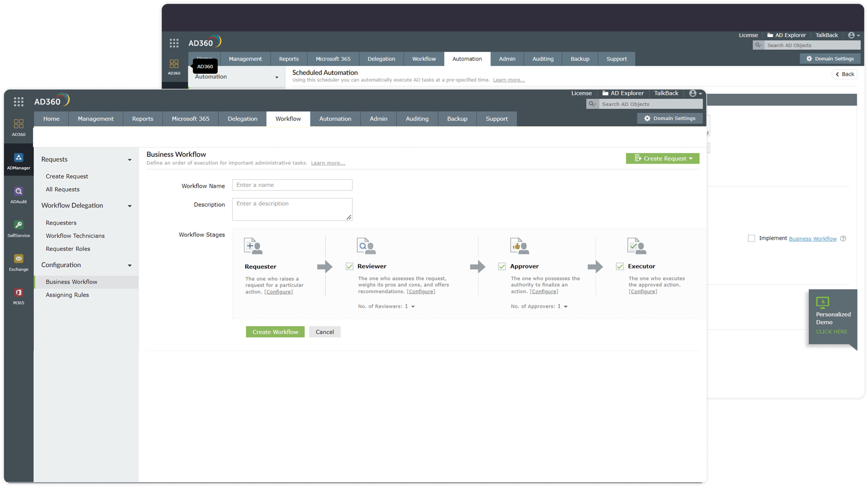Viewport: 868px width, 487px height.
Task: Switch to the Delegation tab in front window
Action: point(242,119)
